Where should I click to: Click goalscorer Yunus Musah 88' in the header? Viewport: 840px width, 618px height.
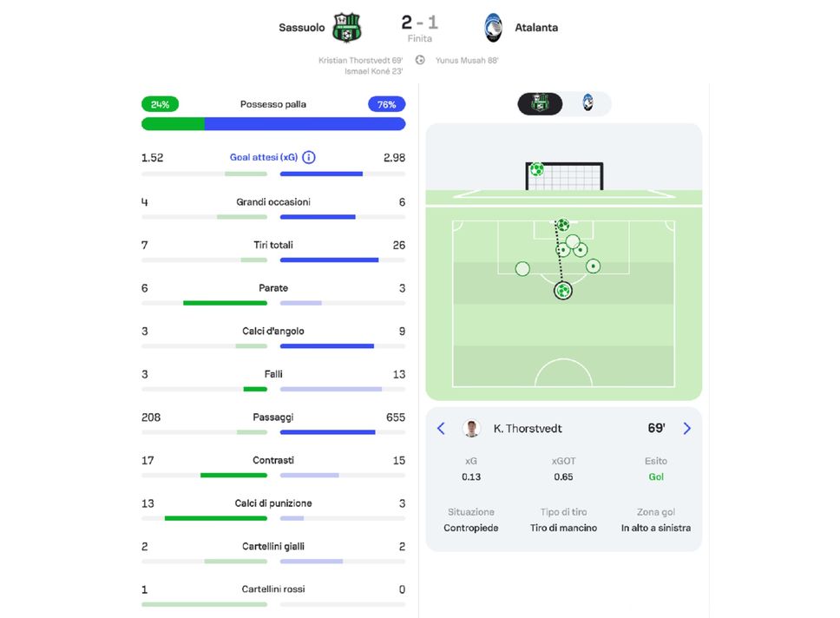[x=467, y=61]
